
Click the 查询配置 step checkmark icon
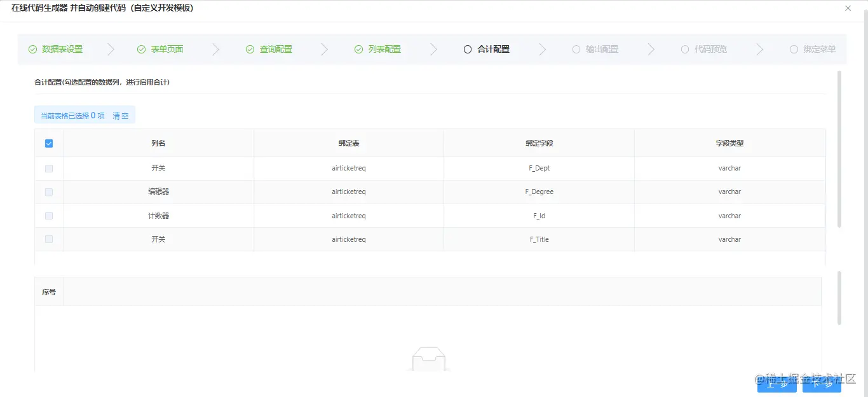tap(250, 49)
